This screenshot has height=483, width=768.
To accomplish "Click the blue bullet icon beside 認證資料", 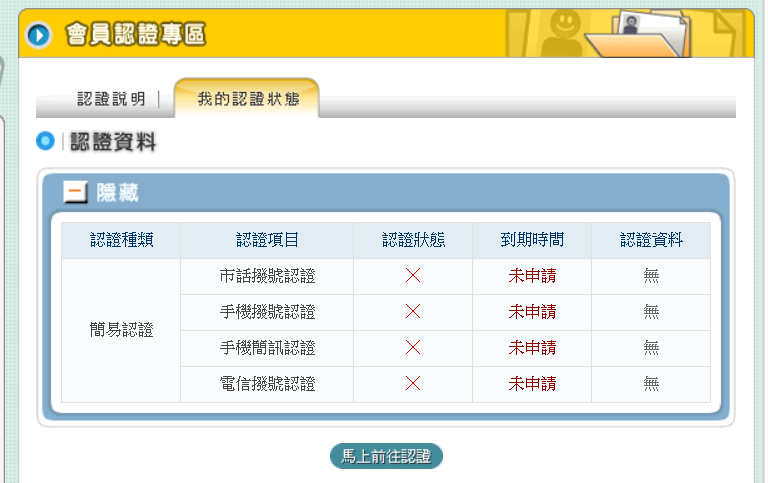I will point(45,142).
